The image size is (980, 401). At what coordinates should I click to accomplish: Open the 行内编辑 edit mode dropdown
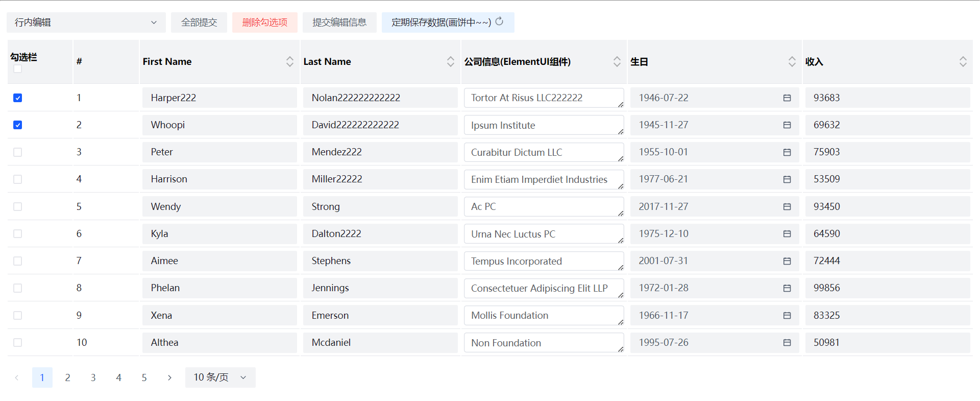pyautogui.click(x=86, y=22)
